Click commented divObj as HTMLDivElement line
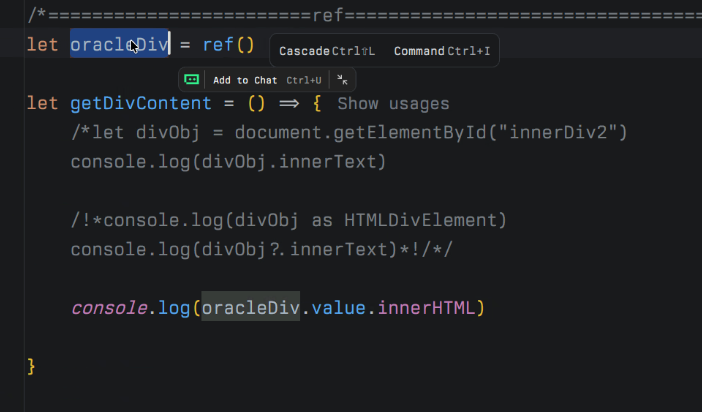 click(289, 220)
